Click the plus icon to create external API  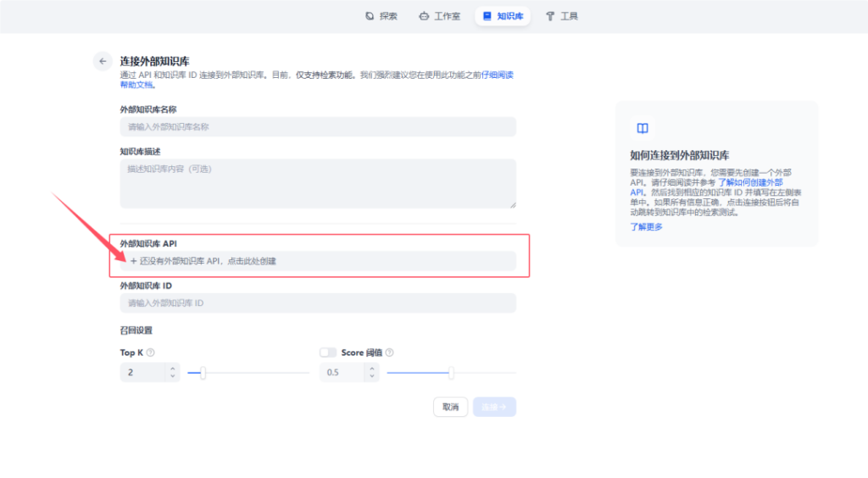click(134, 261)
